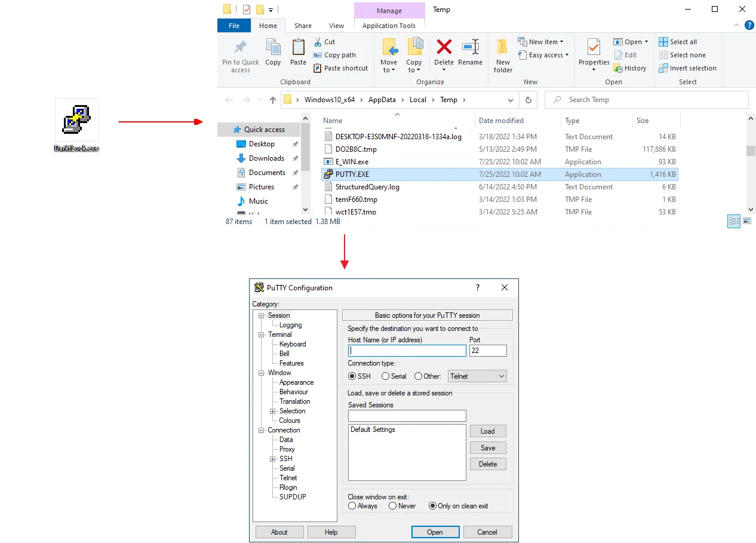Image resolution: width=756 pixels, height=543 pixels.
Task: Switch to the View ribbon tab
Action: point(336,26)
